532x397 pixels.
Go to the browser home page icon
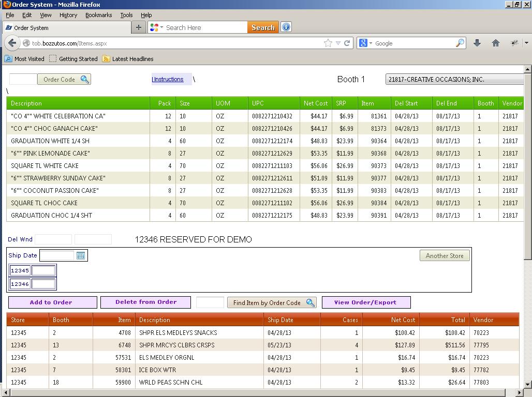pos(495,43)
